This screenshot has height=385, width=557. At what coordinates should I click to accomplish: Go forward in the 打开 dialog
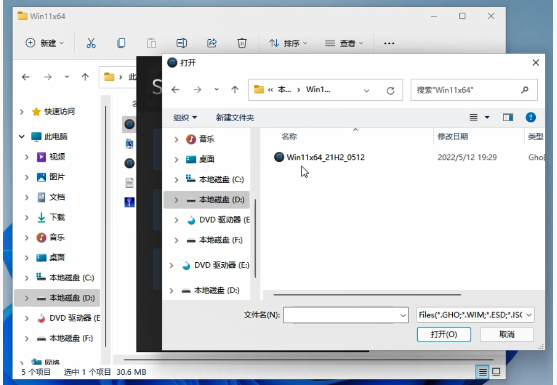point(198,90)
